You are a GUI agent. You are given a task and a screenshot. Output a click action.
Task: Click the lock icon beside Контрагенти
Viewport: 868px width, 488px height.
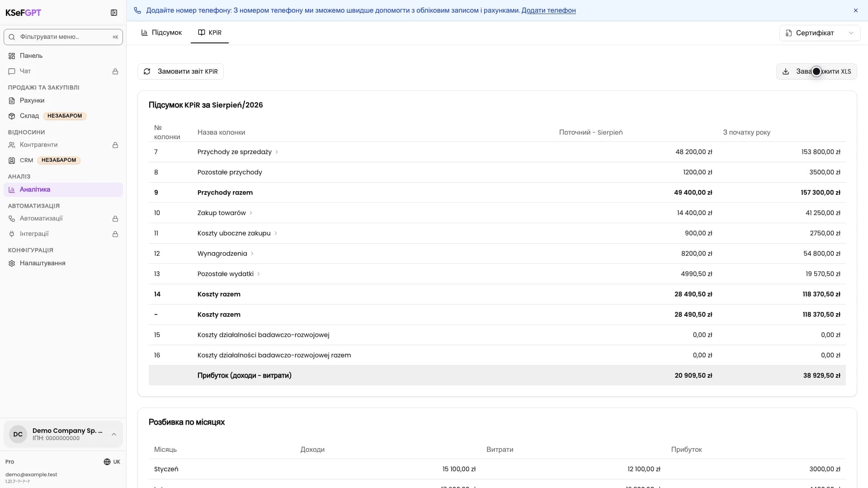click(115, 145)
